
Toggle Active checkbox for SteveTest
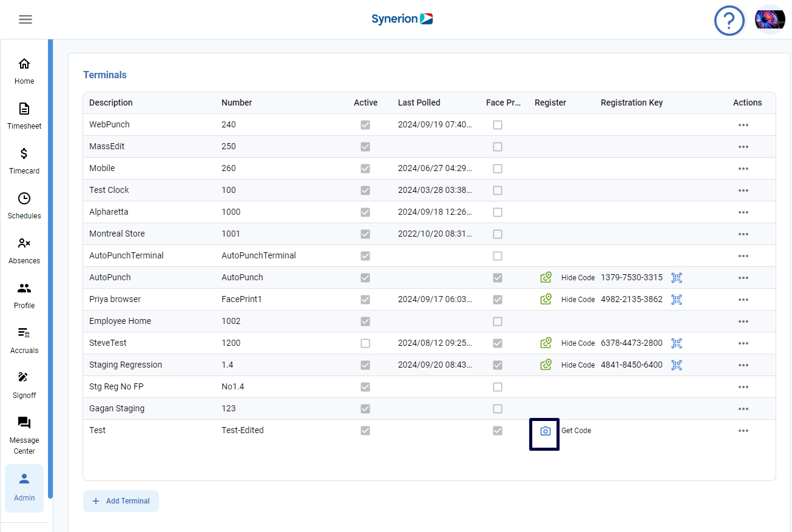(365, 343)
